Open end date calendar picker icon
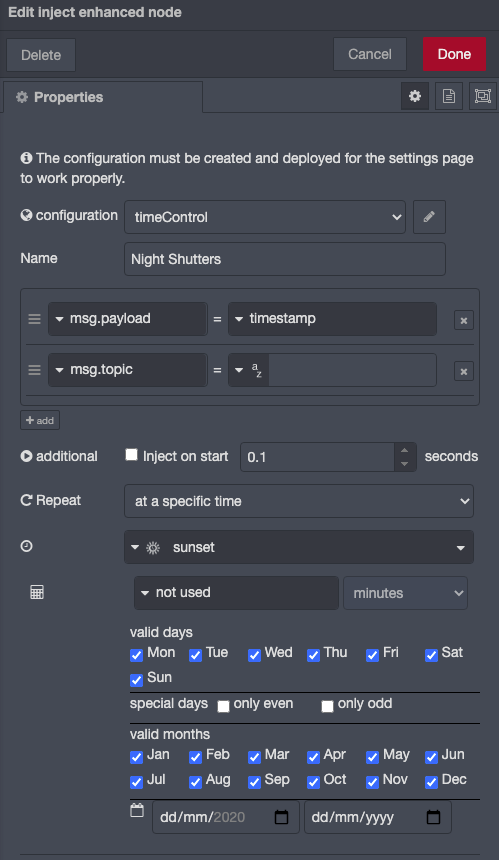The height and width of the screenshot is (860, 499). (x=433, y=817)
